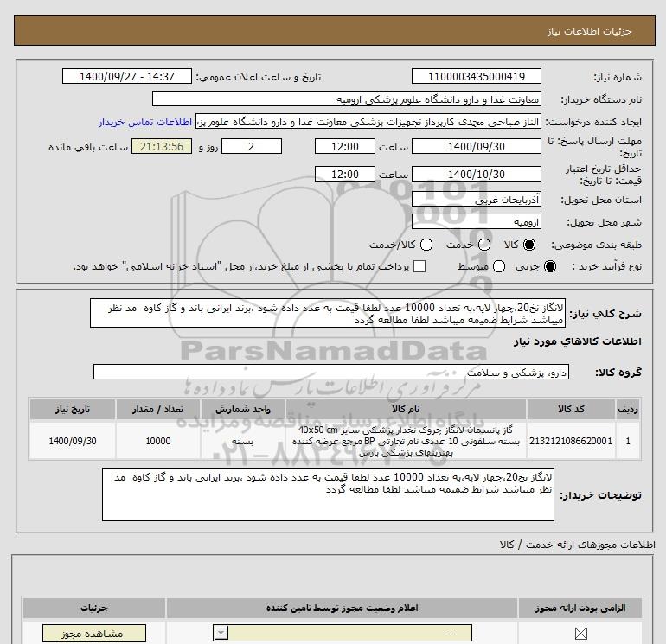Click the آذربایجان غربی province field

[x=477, y=200]
